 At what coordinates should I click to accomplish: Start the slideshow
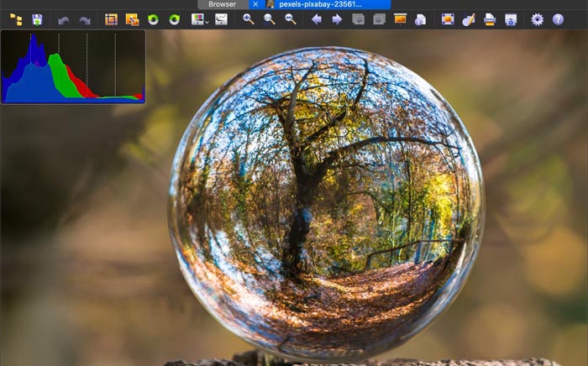click(400, 19)
